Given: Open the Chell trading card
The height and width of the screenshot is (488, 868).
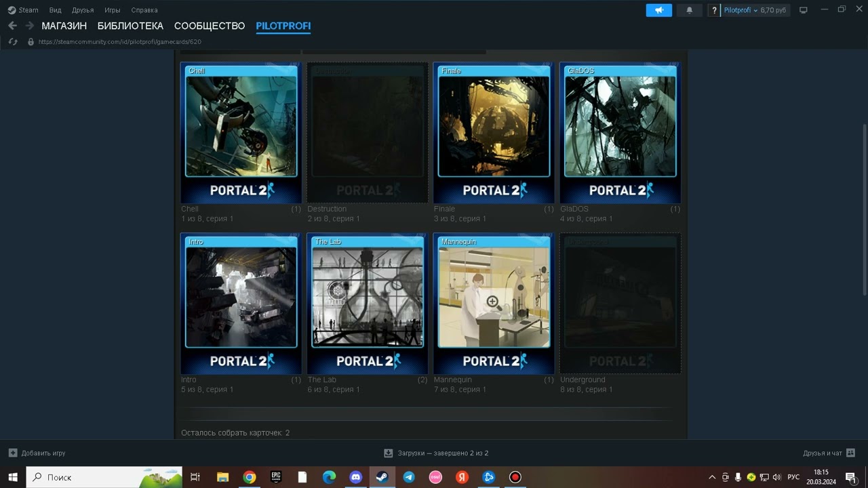Looking at the screenshot, I should tap(241, 133).
